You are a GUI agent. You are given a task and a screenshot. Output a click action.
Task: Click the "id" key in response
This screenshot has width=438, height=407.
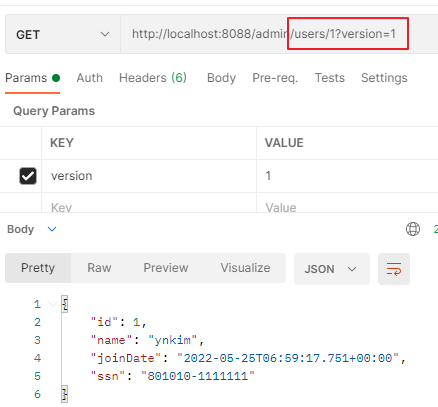[105, 322]
